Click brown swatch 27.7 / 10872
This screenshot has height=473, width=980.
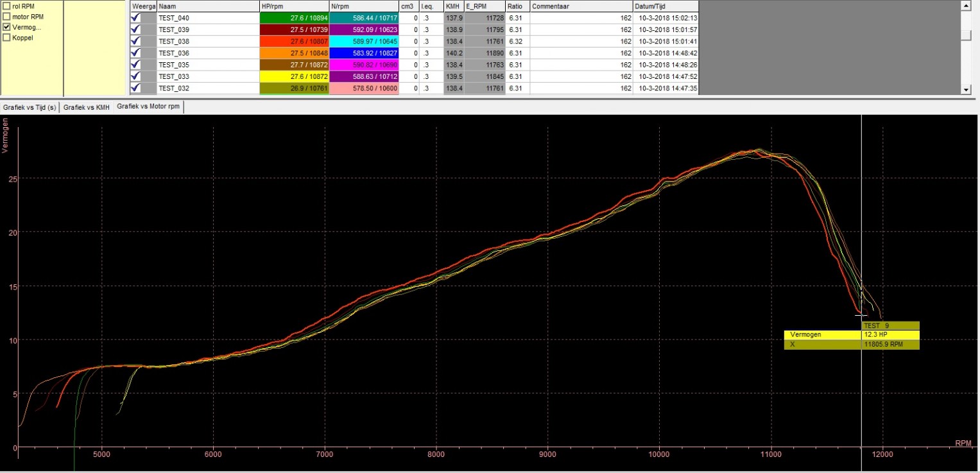click(294, 65)
